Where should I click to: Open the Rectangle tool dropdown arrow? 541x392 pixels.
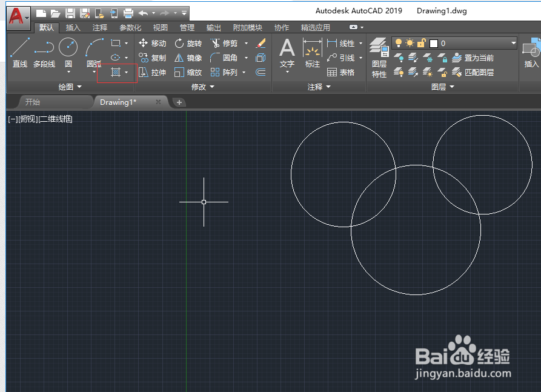coord(126,43)
